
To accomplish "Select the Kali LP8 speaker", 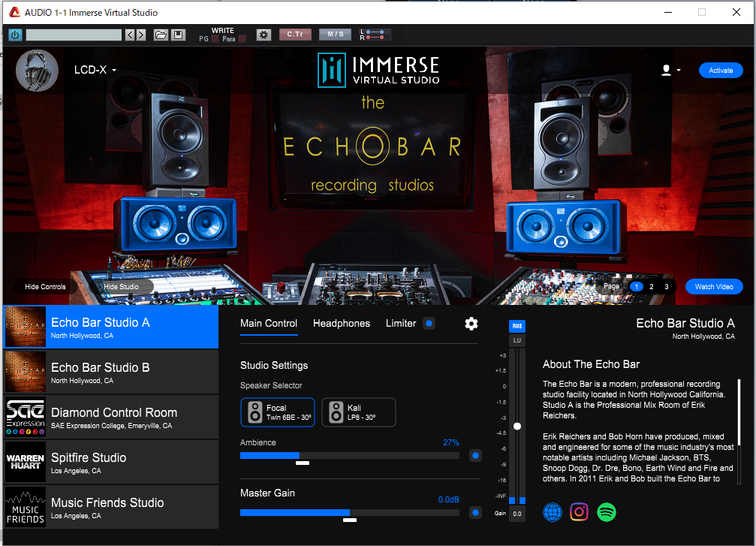I will [x=359, y=412].
